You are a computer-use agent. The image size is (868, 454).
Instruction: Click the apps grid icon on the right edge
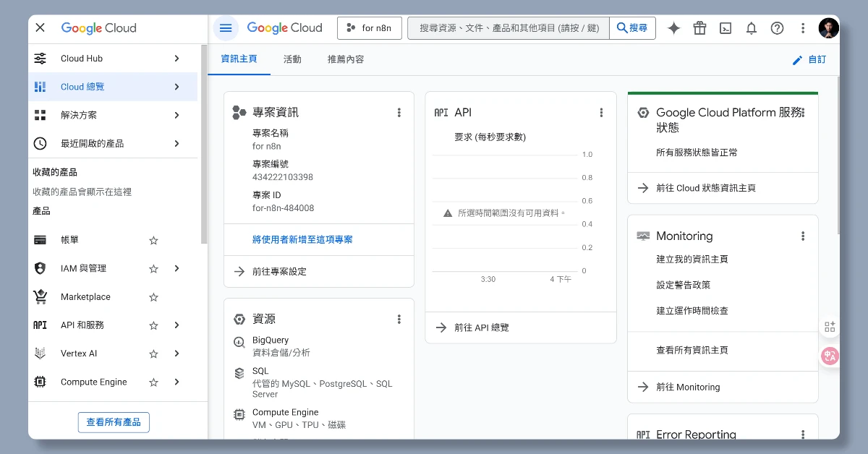[830, 327]
